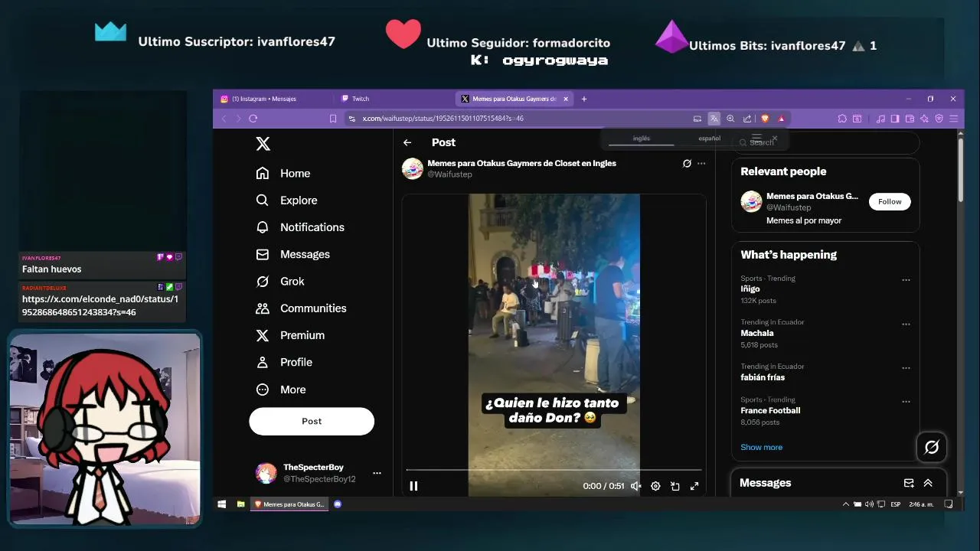The width and height of the screenshot is (980, 551).
Task: Open browser extensions puzzle icon
Action: tap(842, 119)
